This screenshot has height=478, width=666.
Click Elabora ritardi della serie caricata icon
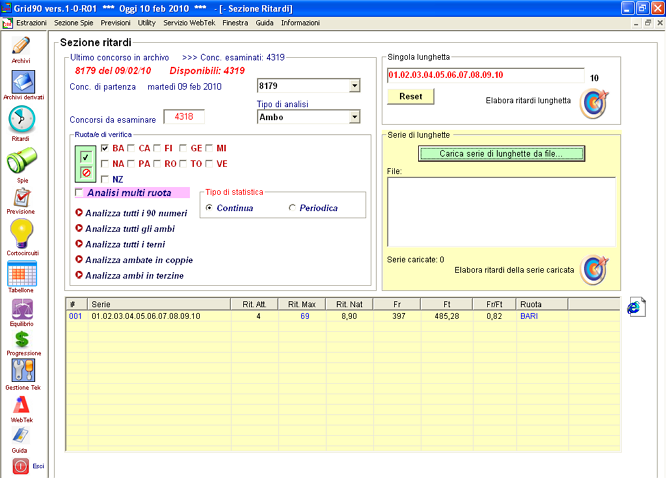coord(594,270)
